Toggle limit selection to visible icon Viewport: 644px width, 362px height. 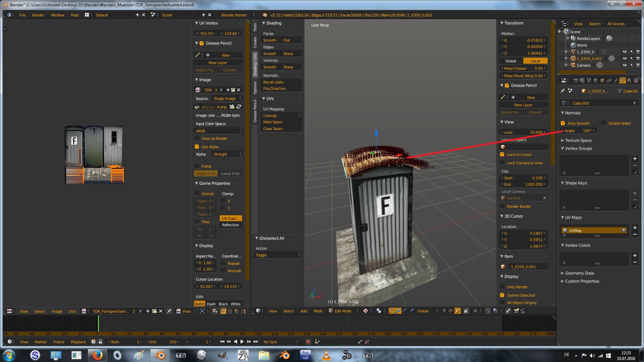466,311
